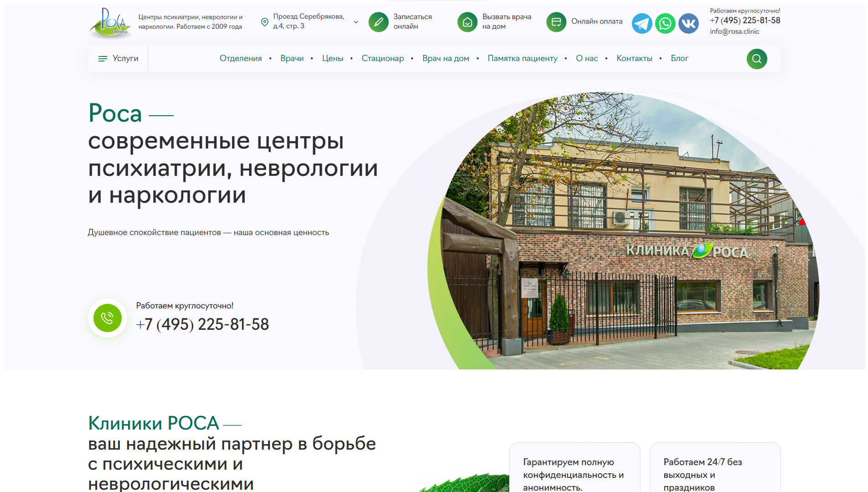The height and width of the screenshot is (492, 868).
Task: Click the Роса clinic logo
Action: click(x=110, y=22)
